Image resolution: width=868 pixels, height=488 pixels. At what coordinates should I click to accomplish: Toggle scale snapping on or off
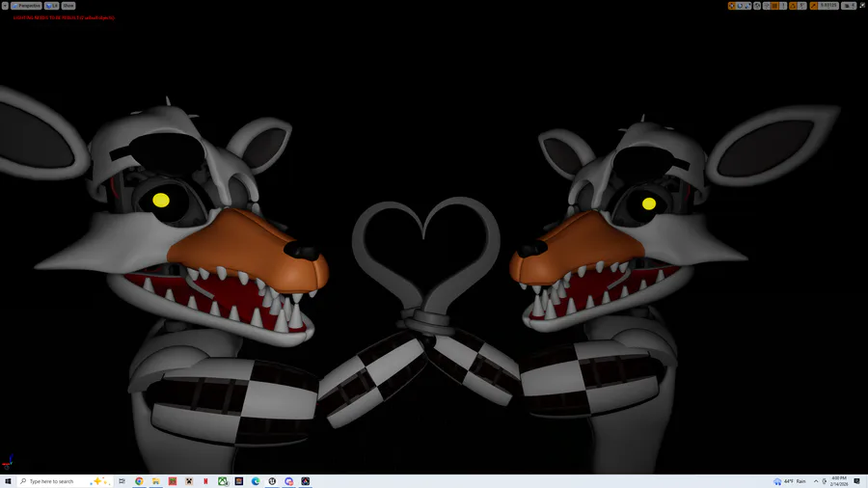click(x=814, y=6)
